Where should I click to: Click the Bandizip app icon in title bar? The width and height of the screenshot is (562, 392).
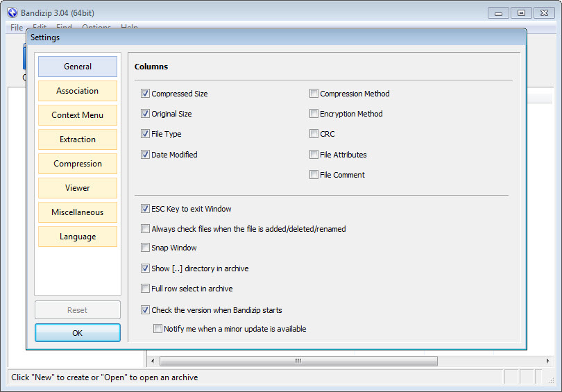click(x=12, y=13)
